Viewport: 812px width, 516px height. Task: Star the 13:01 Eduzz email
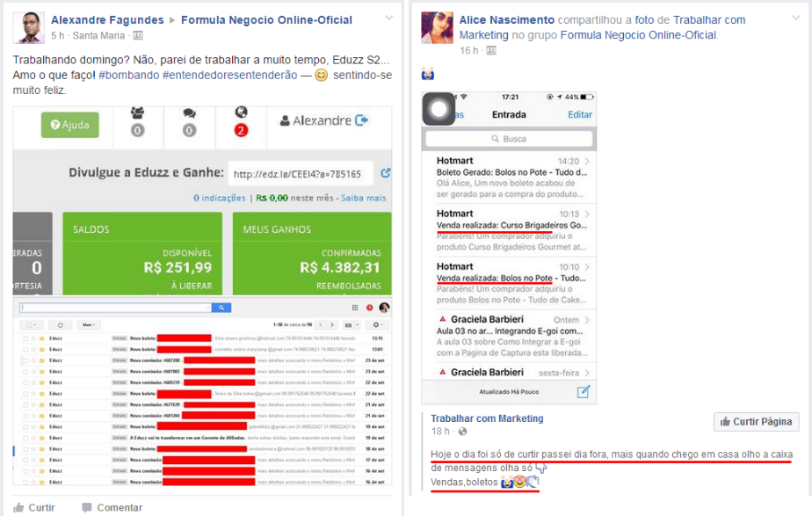tap(33, 349)
